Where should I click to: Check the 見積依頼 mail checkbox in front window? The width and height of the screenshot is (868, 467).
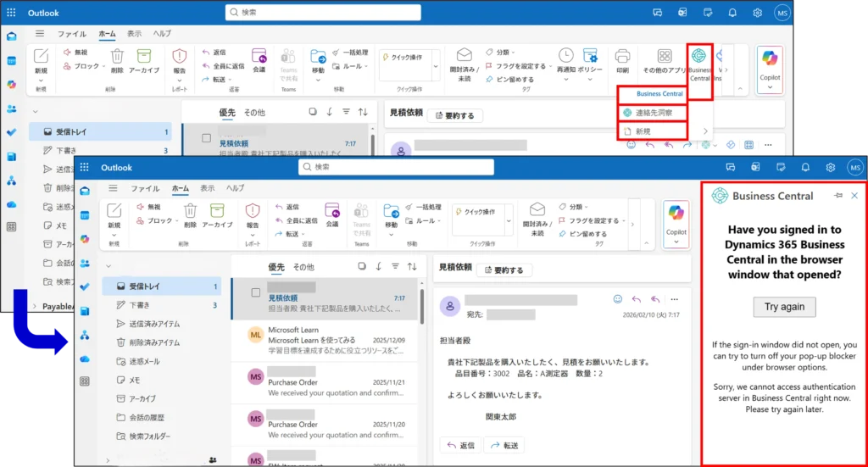click(x=255, y=293)
